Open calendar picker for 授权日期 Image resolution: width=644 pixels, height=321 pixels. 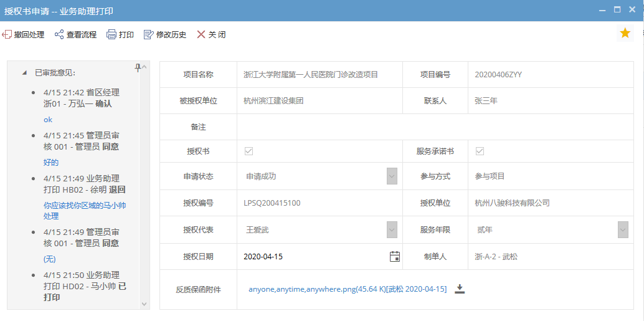click(x=394, y=256)
